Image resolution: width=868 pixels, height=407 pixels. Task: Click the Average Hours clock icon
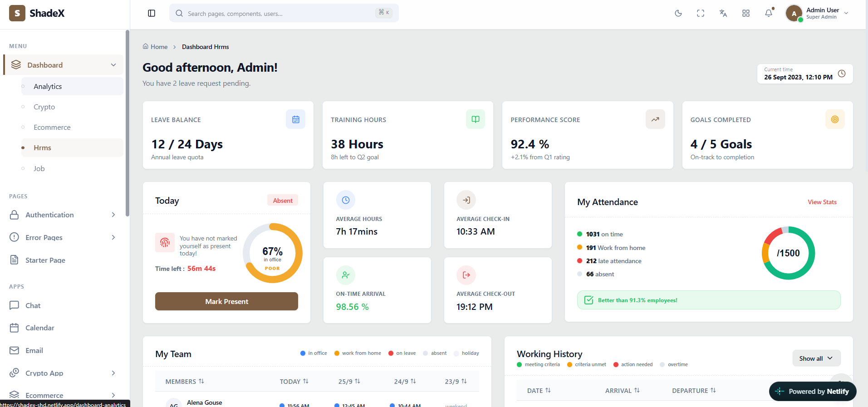tap(346, 200)
